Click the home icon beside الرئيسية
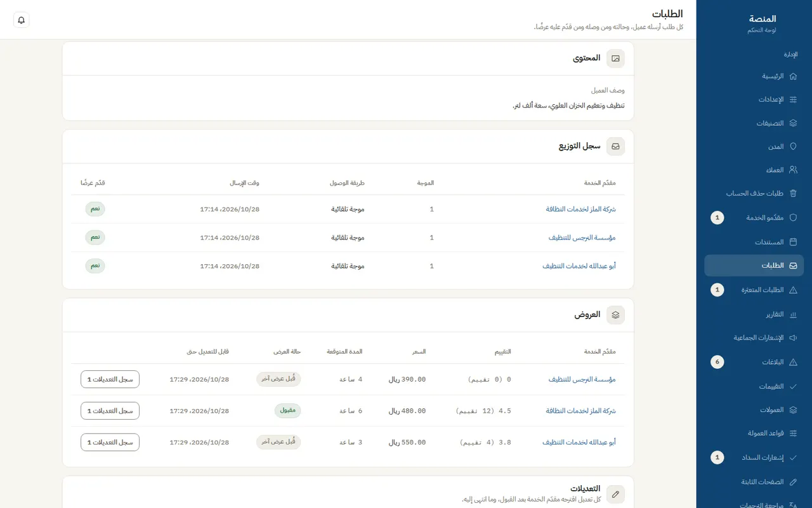 793,76
